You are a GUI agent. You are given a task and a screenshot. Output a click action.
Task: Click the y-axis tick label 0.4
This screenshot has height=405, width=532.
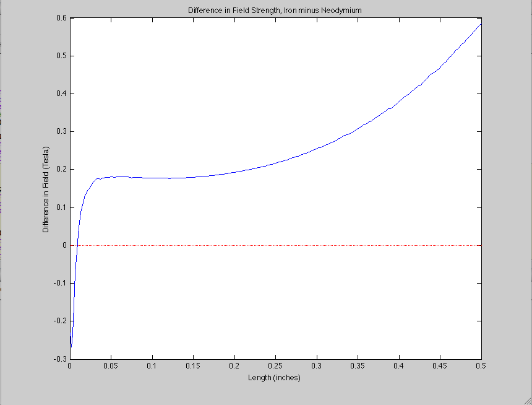60,94
